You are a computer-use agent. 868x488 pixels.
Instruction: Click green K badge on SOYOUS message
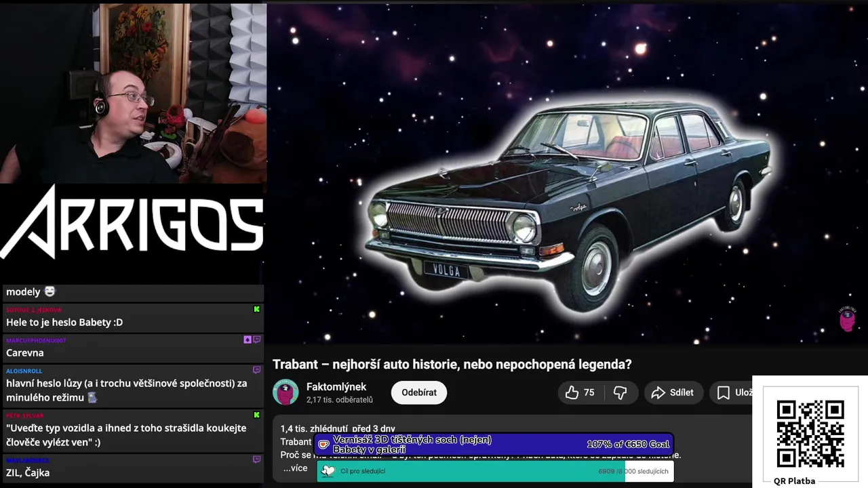[256, 309]
